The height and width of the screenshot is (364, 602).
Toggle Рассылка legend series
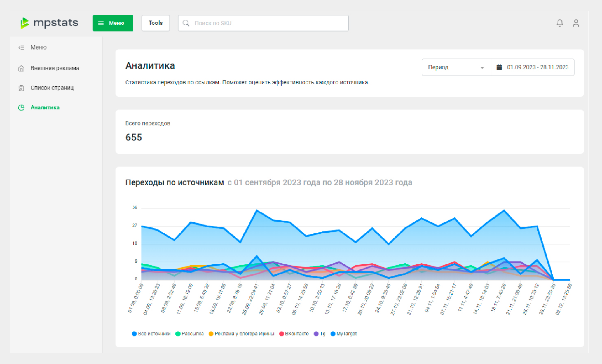189,334
